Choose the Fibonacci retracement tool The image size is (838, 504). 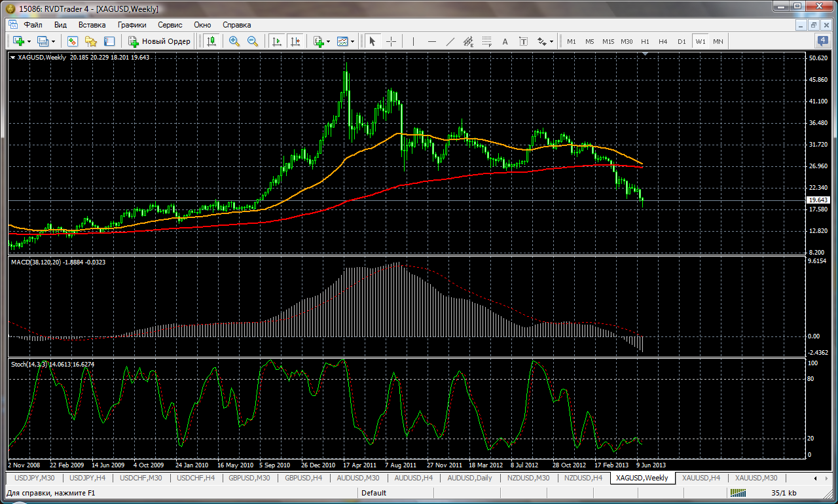coord(486,41)
